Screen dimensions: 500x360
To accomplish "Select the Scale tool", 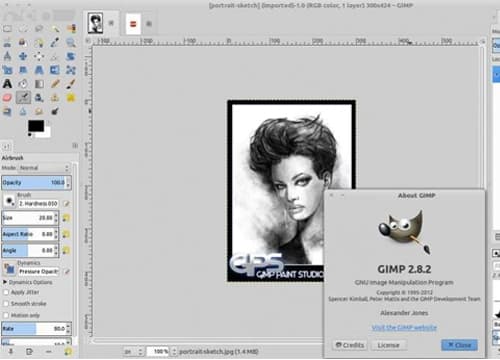I will click(7, 70).
